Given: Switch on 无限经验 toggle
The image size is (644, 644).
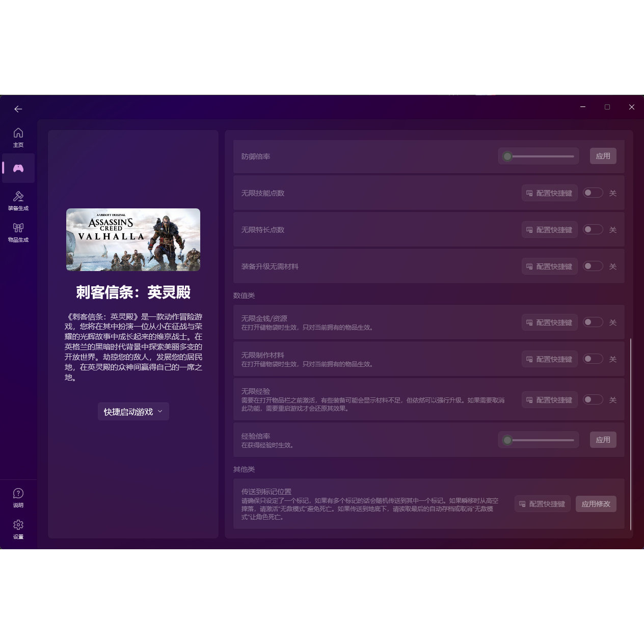Looking at the screenshot, I should (593, 400).
